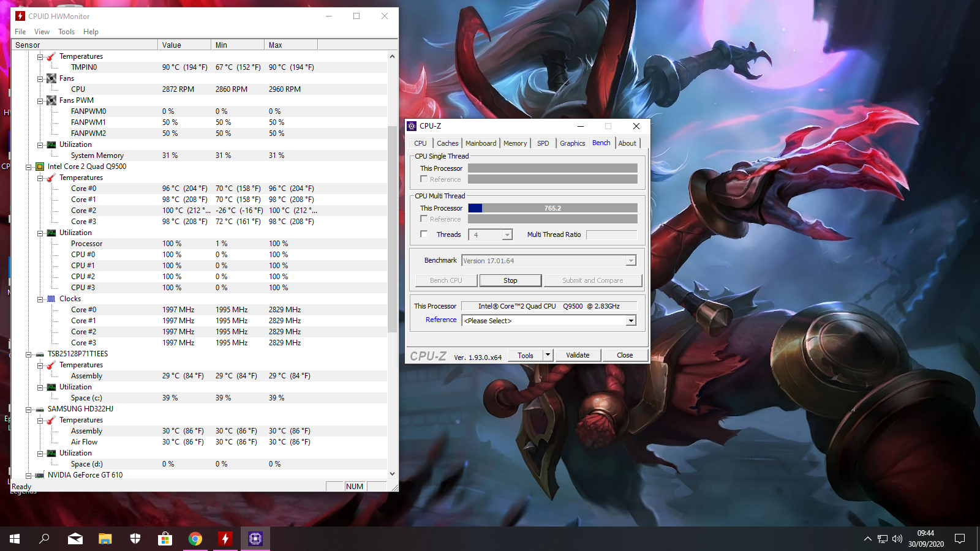The height and width of the screenshot is (551, 980).
Task: Open the Mail app from taskbar
Action: (75, 539)
